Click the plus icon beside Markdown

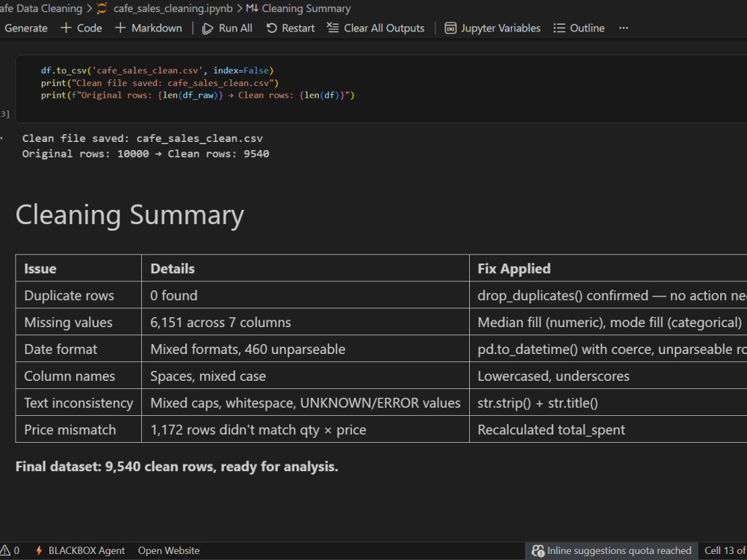pyautogui.click(x=120, y=28)
